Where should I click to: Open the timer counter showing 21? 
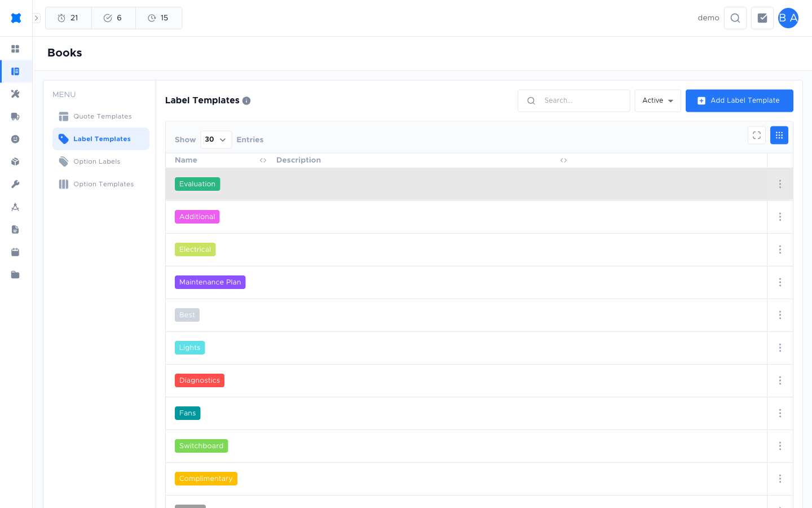click(68, 18)
